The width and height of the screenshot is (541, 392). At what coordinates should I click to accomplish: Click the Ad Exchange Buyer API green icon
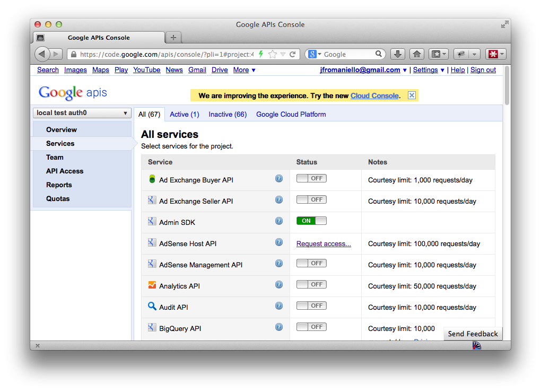(152, 179)
